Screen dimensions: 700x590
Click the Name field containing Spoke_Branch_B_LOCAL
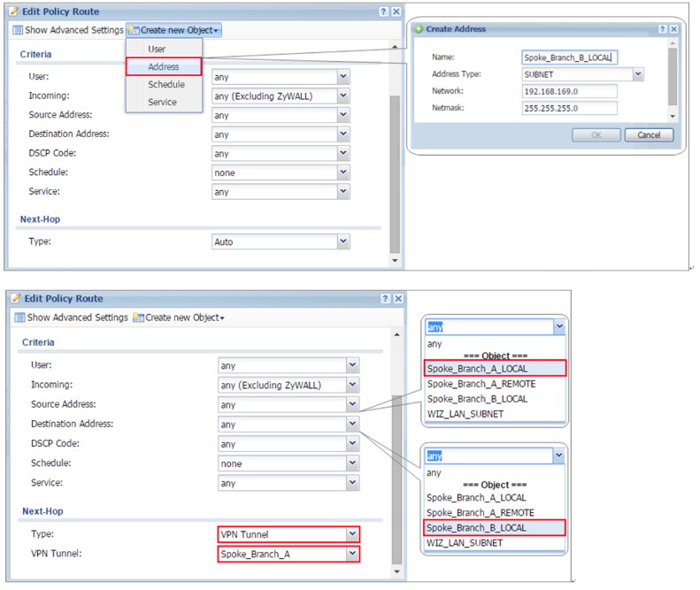tap(569, 57)
